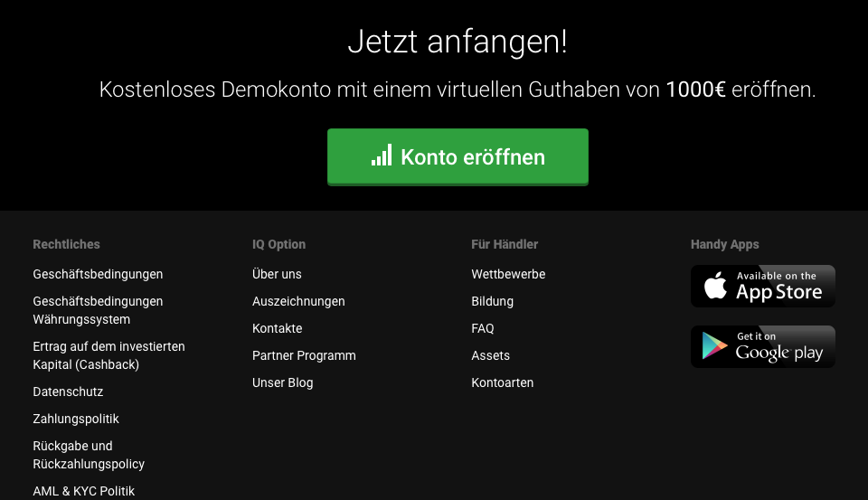Open the first Geschäftsbedingungen link

(98, 274)
